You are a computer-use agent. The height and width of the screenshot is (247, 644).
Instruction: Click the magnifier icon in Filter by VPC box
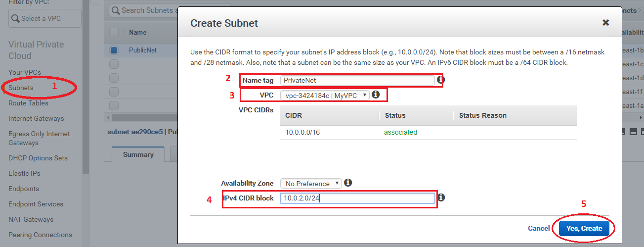pos(15,19)
